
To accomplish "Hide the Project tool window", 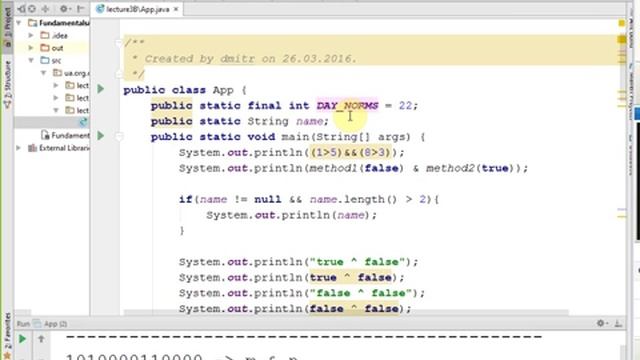I will [x=80, y=9].
